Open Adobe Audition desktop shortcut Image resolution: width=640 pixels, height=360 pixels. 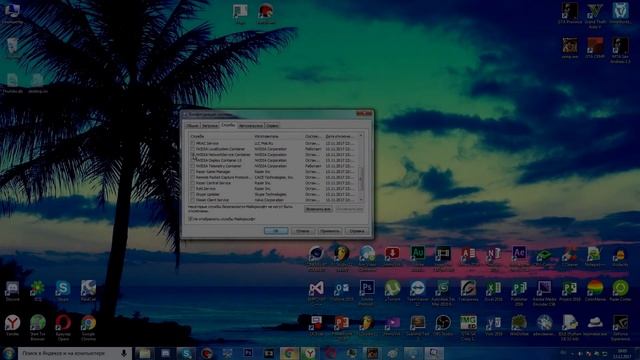(417, 257)
